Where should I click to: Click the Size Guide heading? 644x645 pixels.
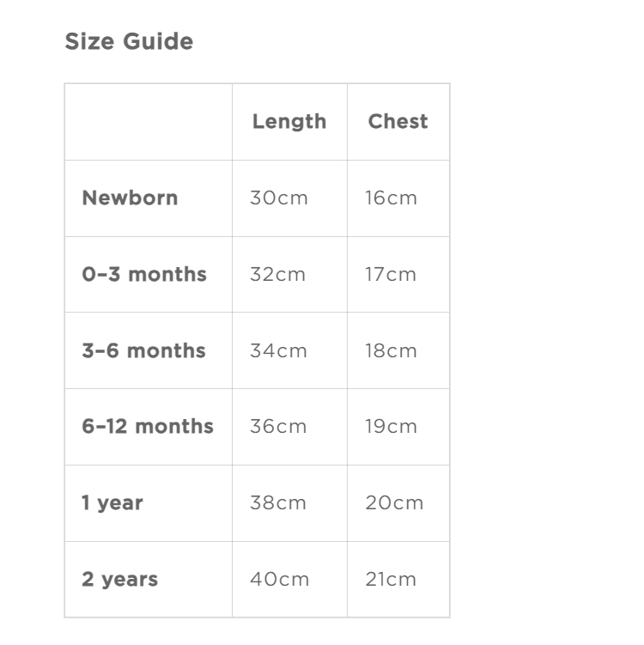tap(129, 41)
